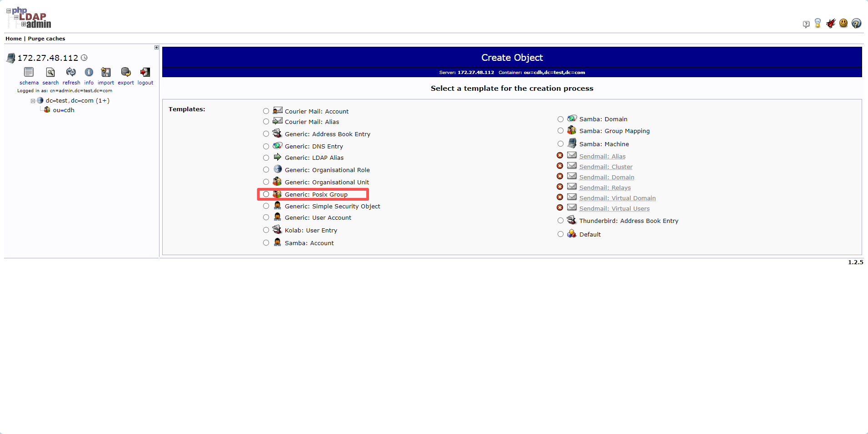Click the plus box atop tree panel
868x434 pixels.
(x=156, y=47)
